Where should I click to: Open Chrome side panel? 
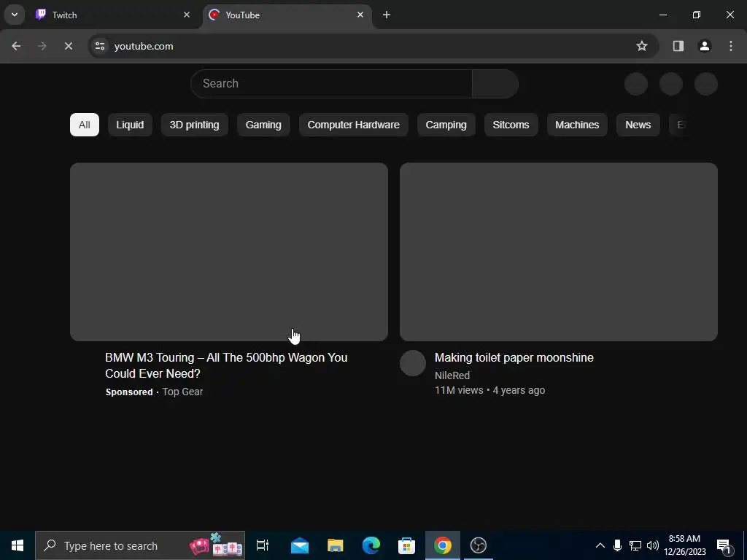678,46
